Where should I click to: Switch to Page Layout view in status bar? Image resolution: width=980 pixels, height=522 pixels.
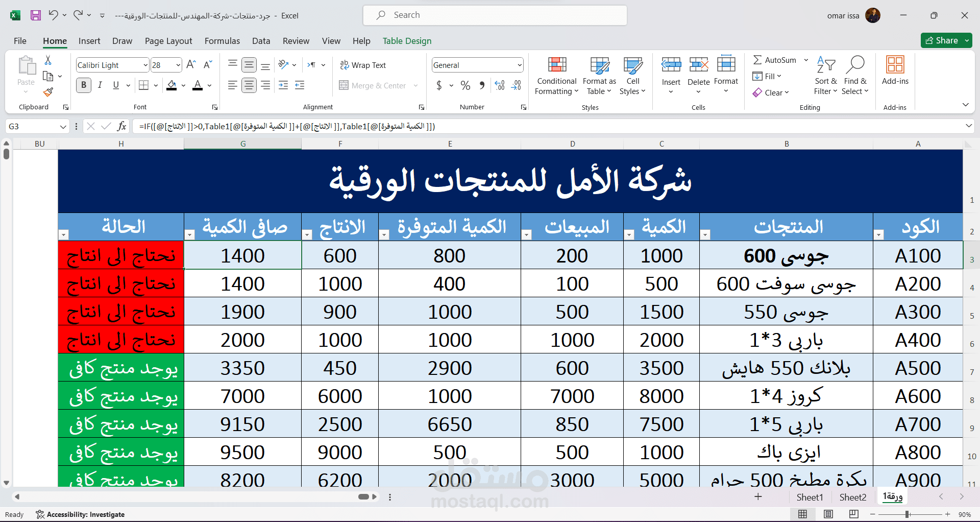click(828, 514)
